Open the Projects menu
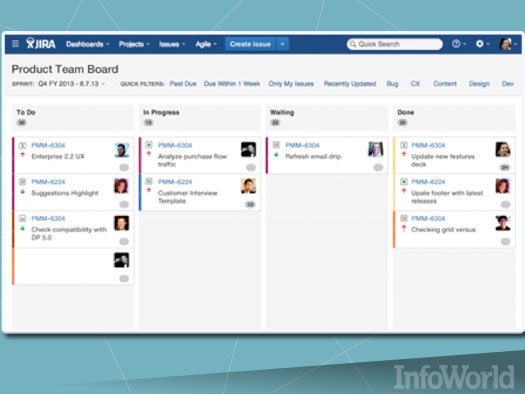Viewport: 525px width, 394px height. [x=134, y=44]
